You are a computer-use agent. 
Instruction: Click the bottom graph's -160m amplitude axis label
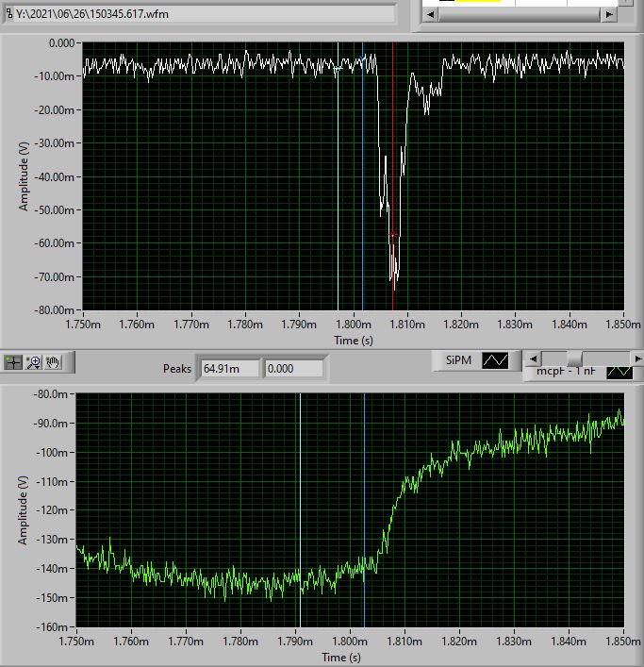click(x=51, y=626)
